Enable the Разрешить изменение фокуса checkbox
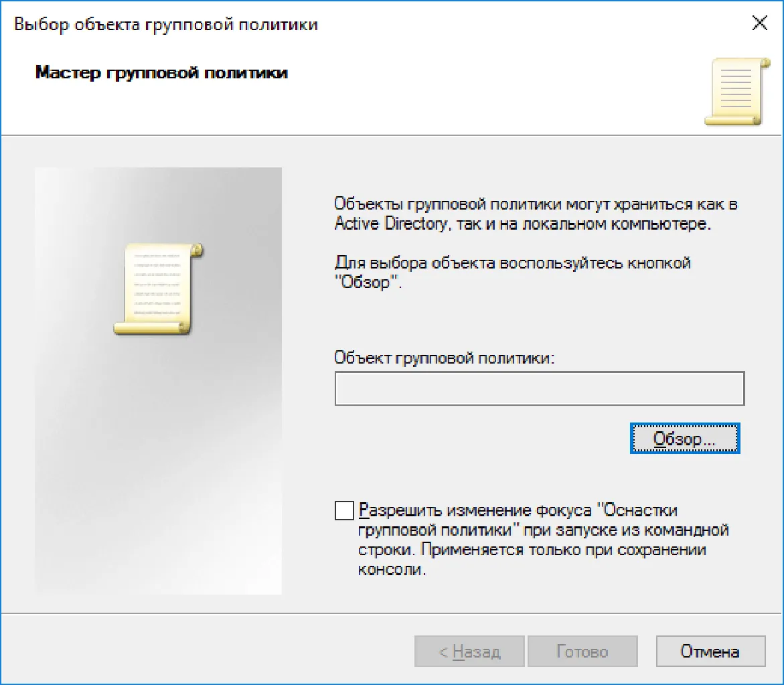The width and height of the screenshot is (784, 685). pyautogui.click(x=344, y=510)
